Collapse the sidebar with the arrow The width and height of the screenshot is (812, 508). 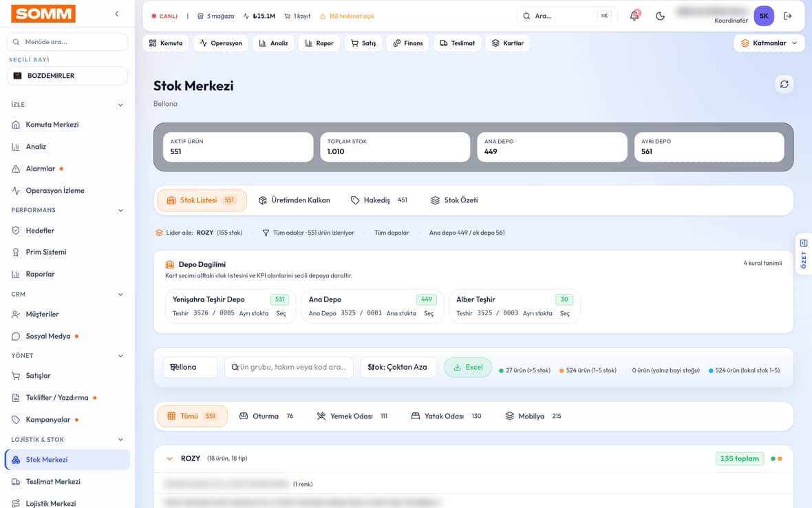coord(117,14)
